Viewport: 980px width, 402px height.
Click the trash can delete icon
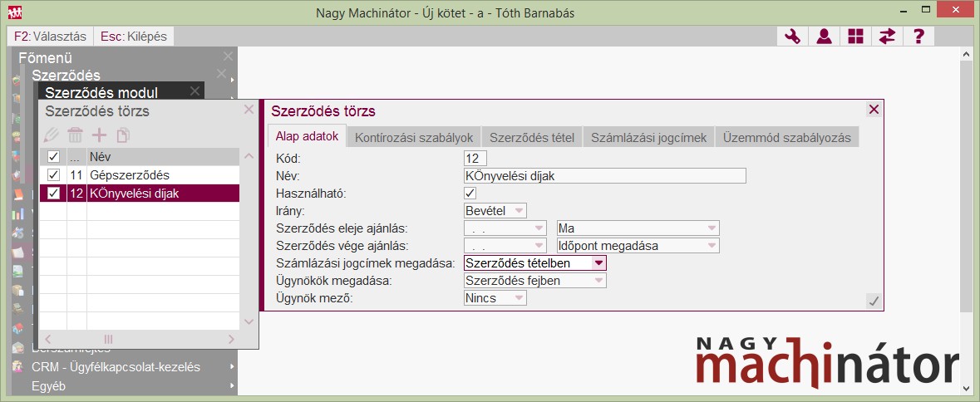76,135
